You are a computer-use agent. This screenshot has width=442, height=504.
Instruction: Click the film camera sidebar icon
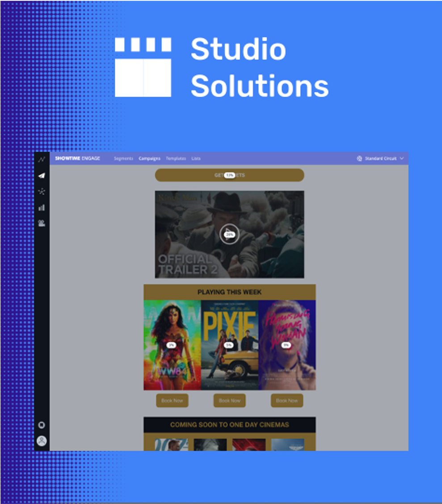tap(42, 223)
